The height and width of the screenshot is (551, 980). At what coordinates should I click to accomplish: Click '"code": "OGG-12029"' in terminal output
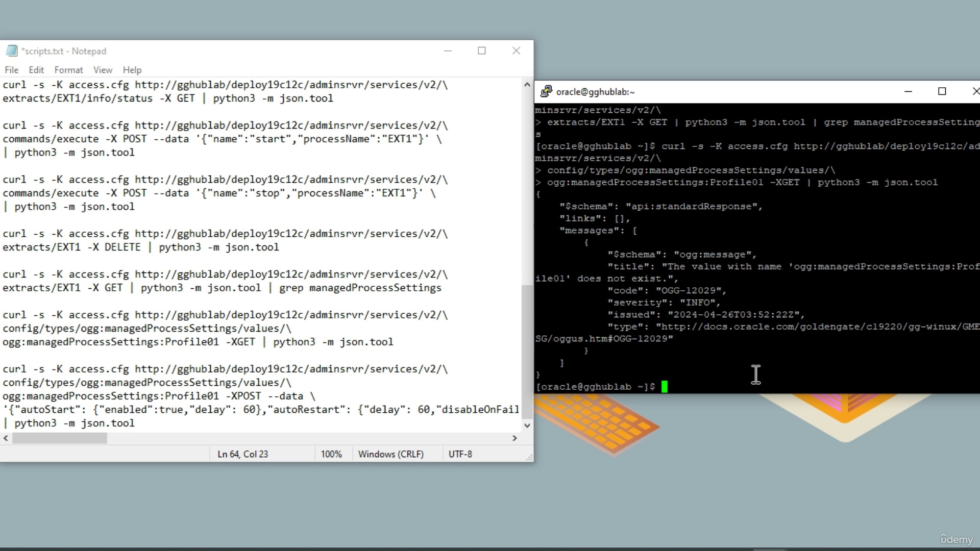pyautogui.click(x=667, y=291)
